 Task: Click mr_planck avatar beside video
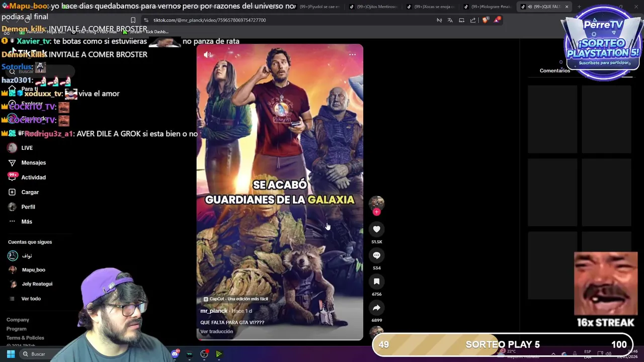376,203
